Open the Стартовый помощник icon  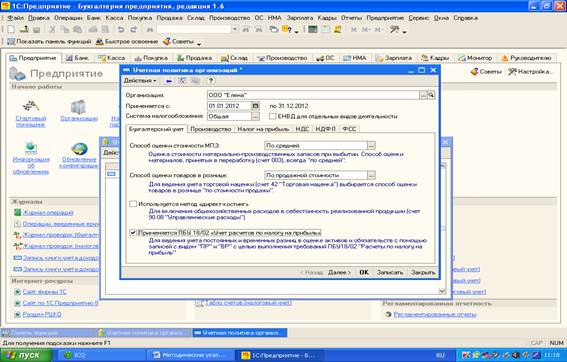pos(31,106)
